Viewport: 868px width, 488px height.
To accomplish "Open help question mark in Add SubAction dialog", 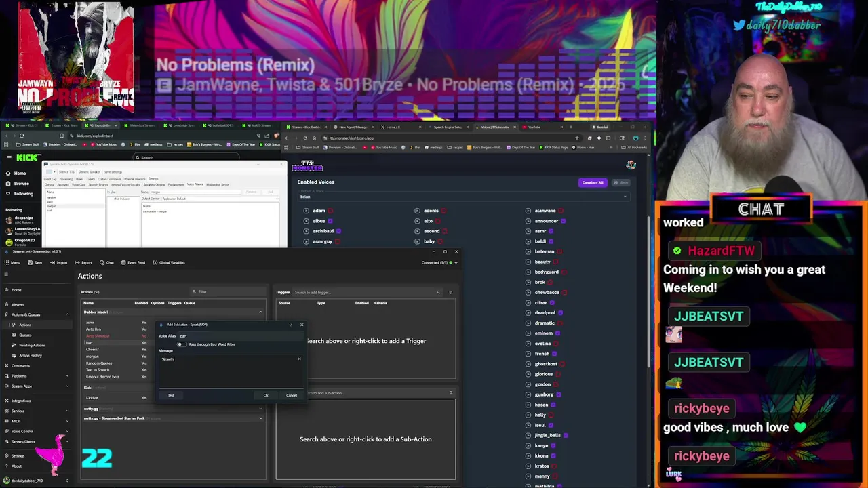I will [x=291, y=325].
